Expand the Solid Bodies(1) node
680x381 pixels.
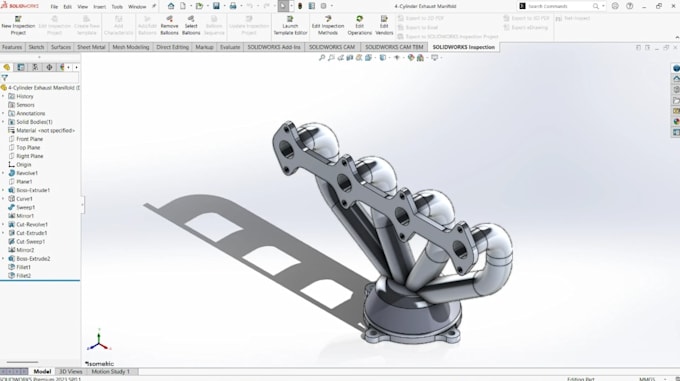click(3, 122)
